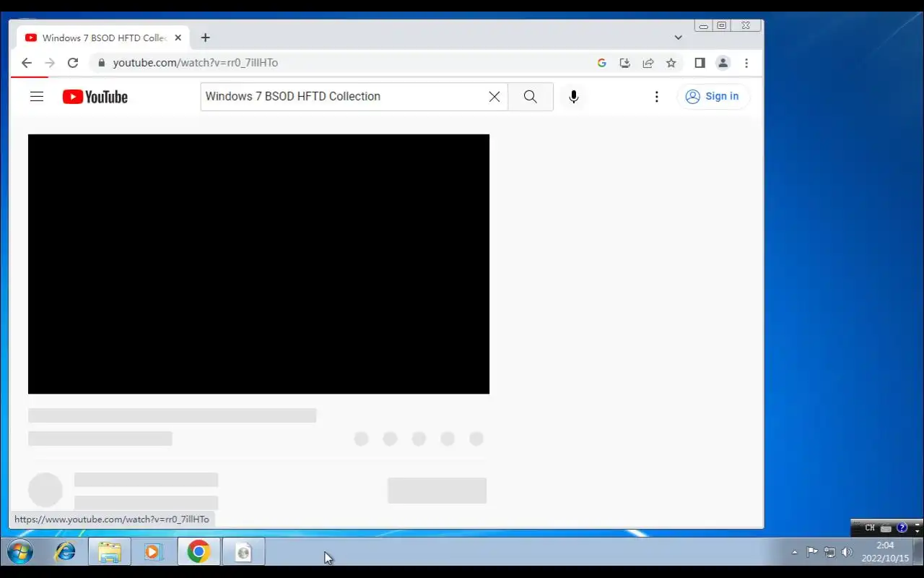The height and width of the screenshot is (578, 924).
Task: View site info via lock icon
Action: (101, 63)
